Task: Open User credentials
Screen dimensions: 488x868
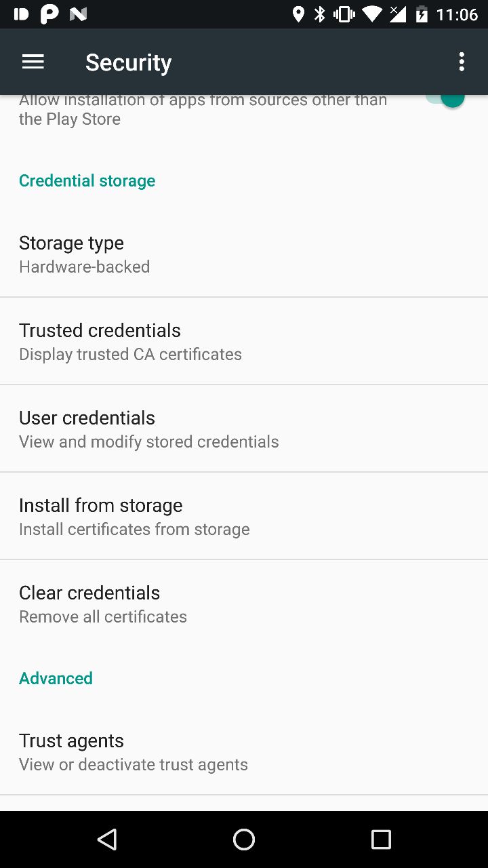Action: point(244,429)
